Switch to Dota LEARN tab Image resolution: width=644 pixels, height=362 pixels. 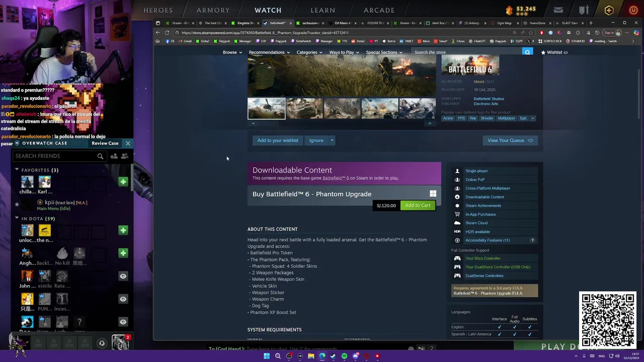point(323,10)
